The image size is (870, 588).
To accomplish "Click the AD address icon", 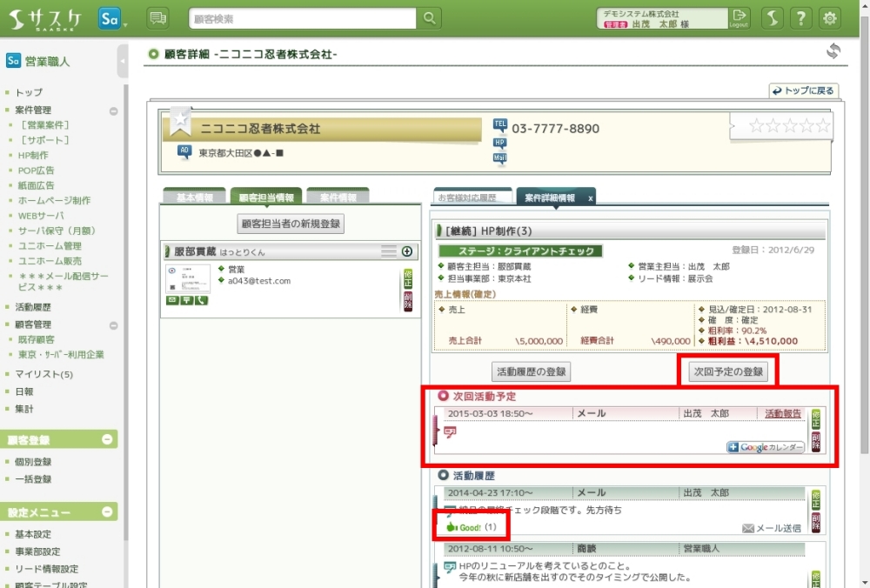I will click(184, 151).
